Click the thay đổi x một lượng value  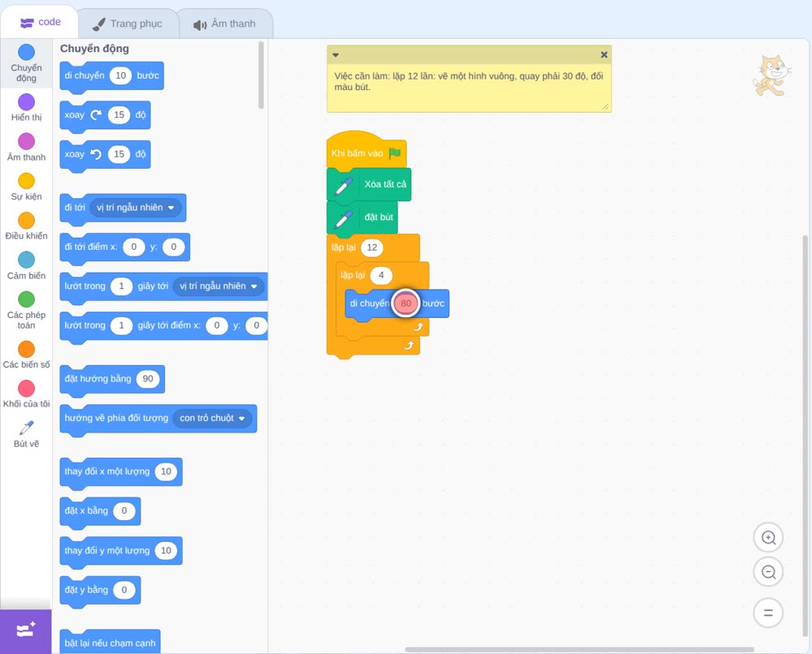click(x=166, y=471)
